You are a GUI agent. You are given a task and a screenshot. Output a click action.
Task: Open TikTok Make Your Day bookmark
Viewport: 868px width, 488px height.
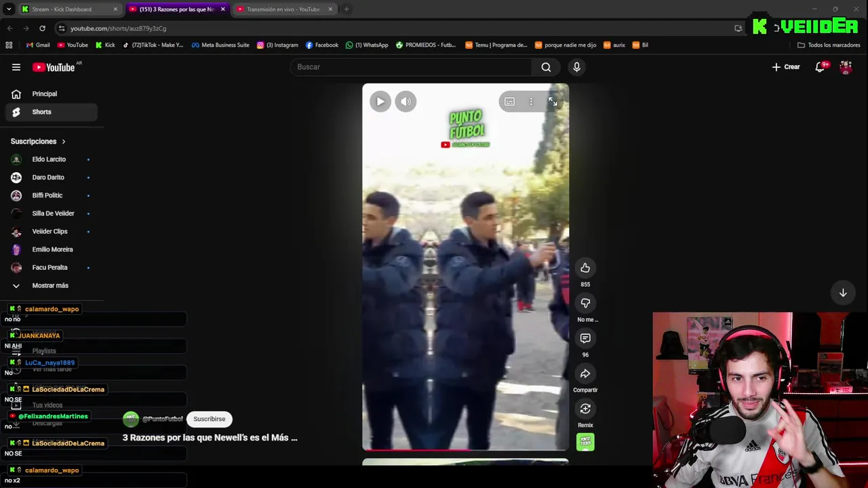(153, 45)
